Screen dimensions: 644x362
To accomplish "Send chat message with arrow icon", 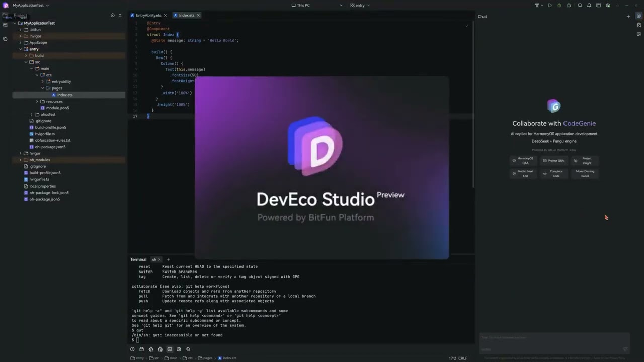I will coord(625,349).
